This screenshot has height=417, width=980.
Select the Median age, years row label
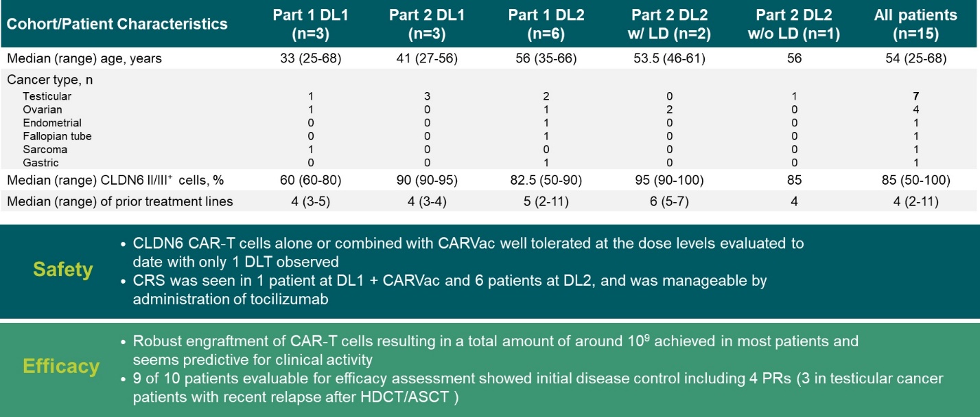click(x=84, y=58)
